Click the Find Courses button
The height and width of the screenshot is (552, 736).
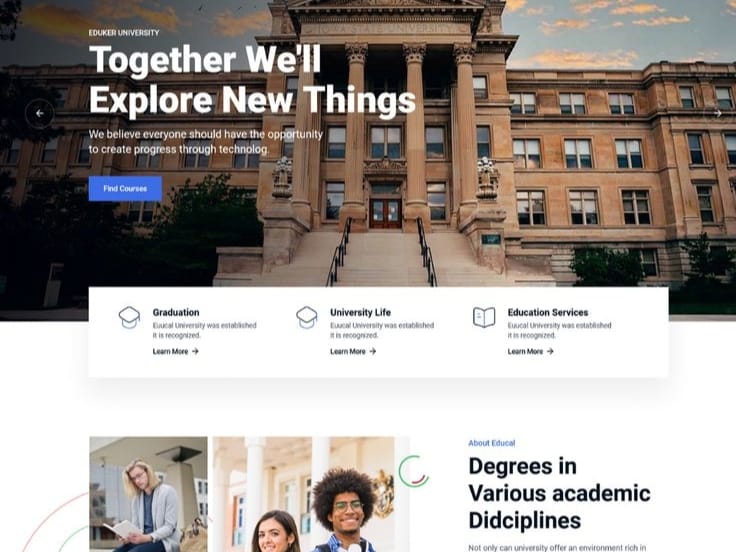coord(125,188)
